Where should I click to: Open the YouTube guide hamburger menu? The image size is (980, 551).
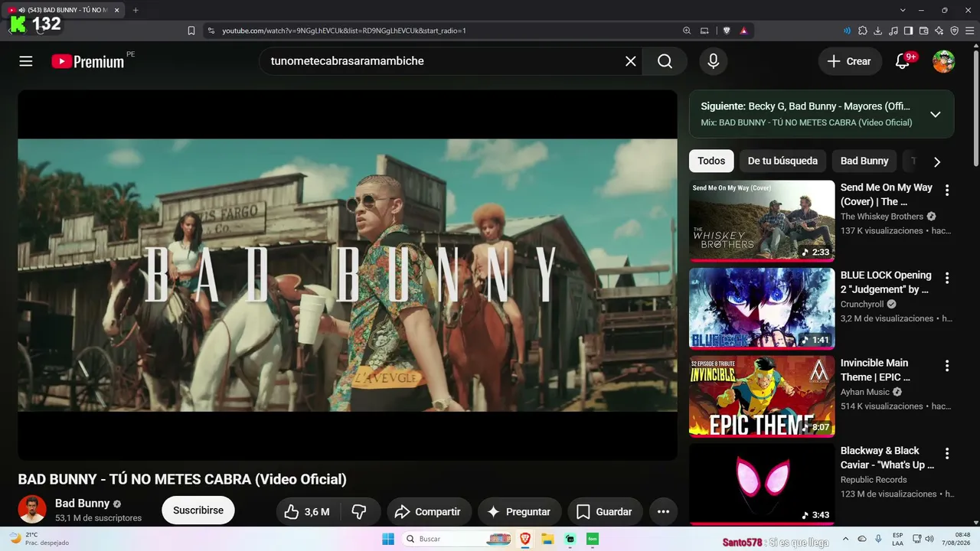tap(26, 61)
